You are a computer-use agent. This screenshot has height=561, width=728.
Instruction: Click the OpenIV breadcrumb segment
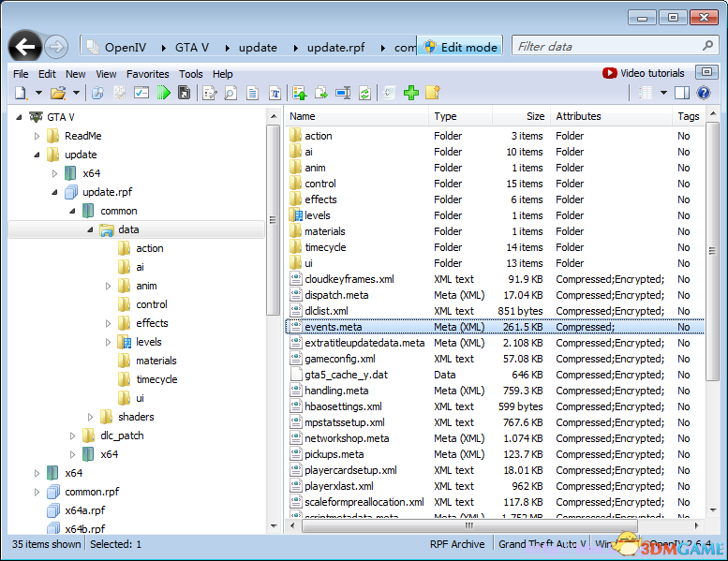(126, 48)
